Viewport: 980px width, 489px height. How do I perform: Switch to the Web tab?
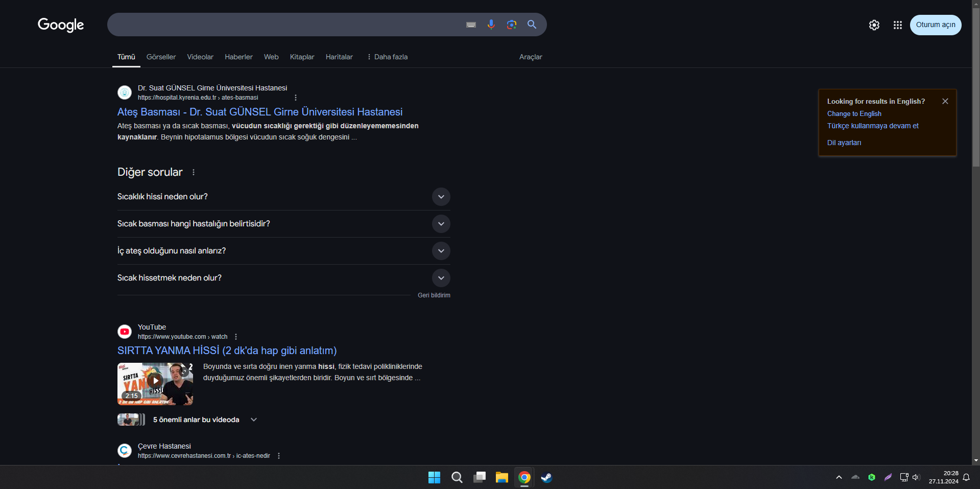[271, 57]
